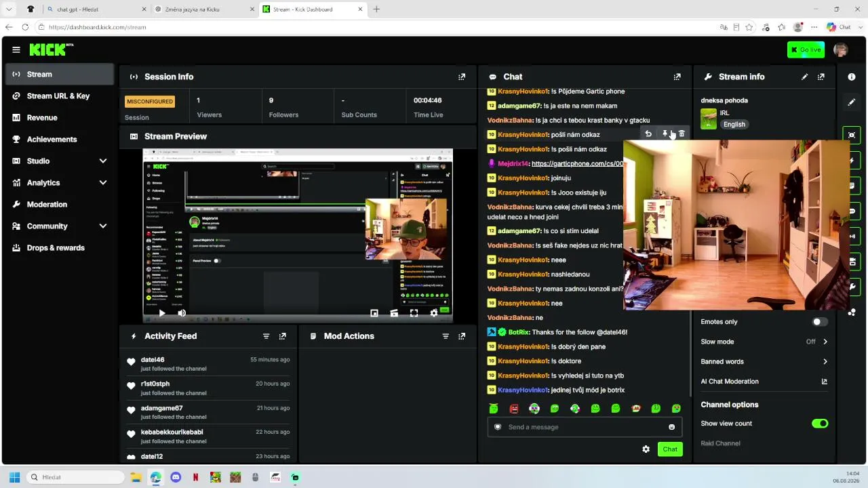Click the Raid Channel option
868x488 pixels.
(x=720, y=443)
